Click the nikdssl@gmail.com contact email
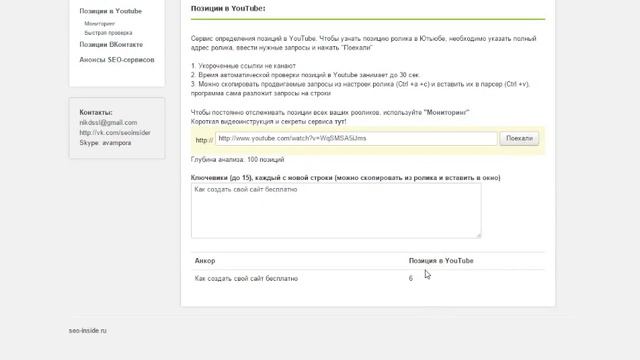This screenshot has height=360, width=640. click(108, 122)
